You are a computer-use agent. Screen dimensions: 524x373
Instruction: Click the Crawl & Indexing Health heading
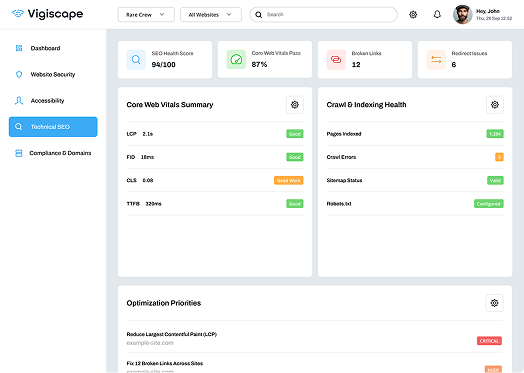pos(366,105)
